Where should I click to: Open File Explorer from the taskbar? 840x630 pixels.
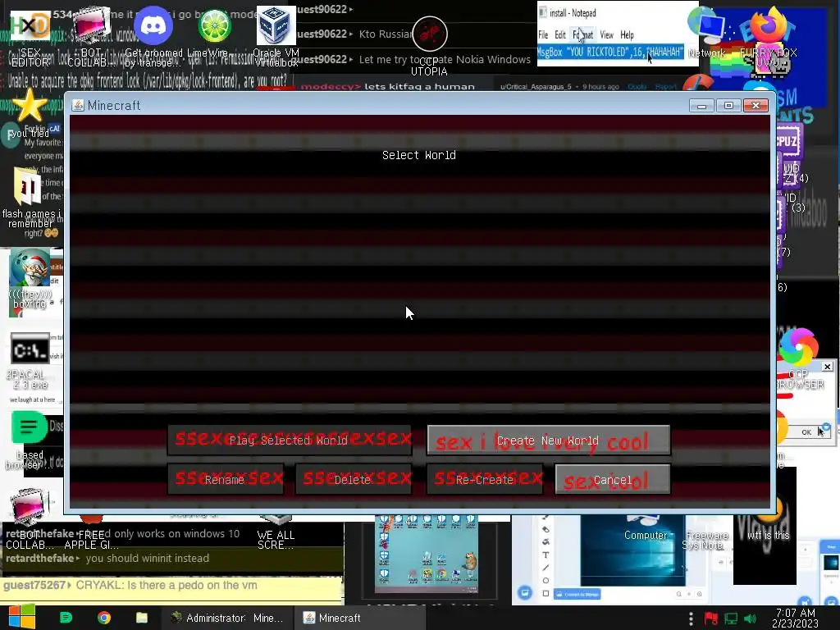tap(141, 618)
